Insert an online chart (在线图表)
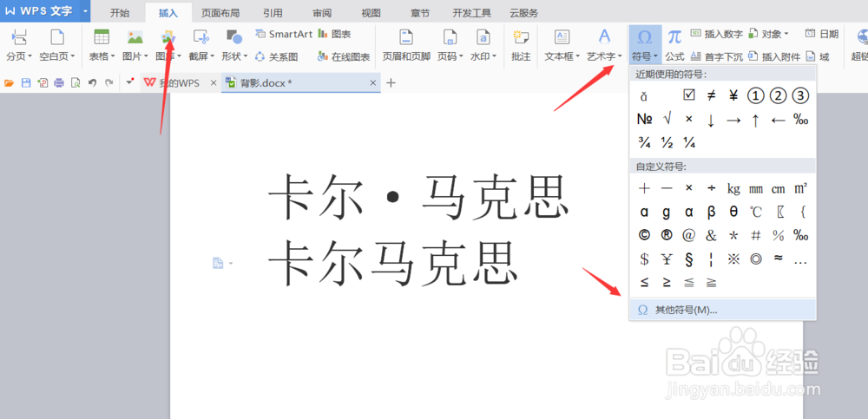This screenshot has width=868, height=419. (344, 56)
